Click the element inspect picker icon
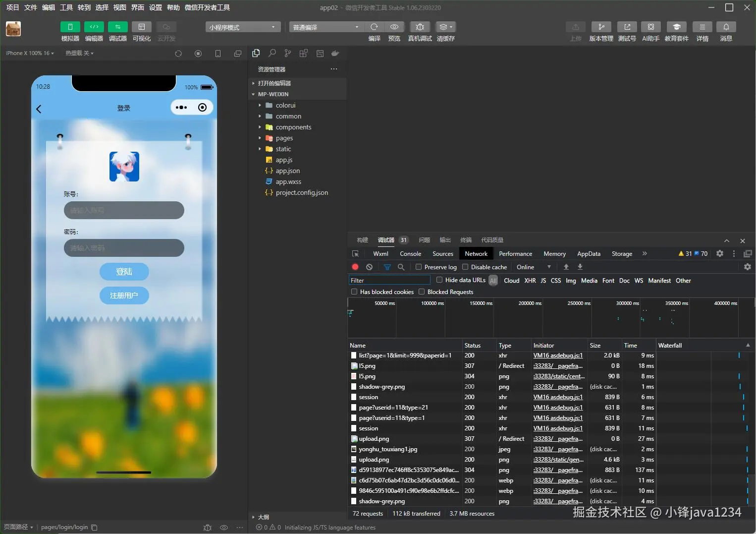The width and height of the screenshot is (756, 534). coord(355,253)
